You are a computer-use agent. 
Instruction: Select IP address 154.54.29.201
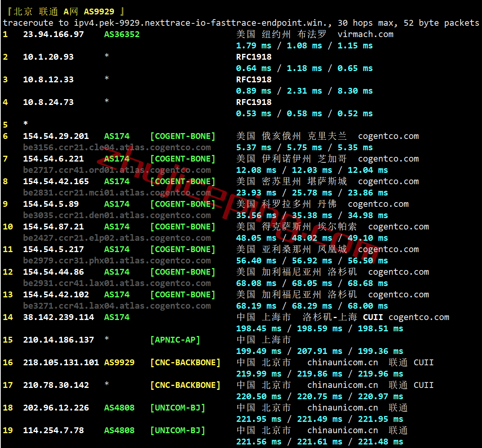pyautogui.click(x=56, y=136)
